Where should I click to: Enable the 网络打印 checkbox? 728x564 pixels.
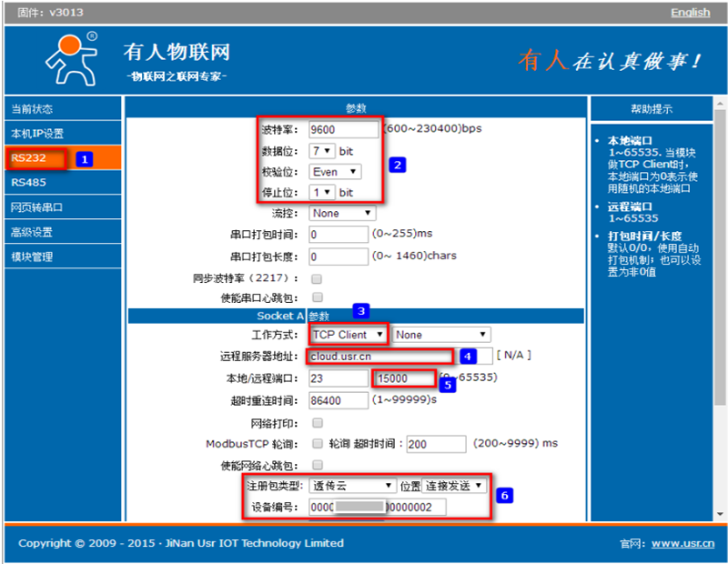[317, 423]
